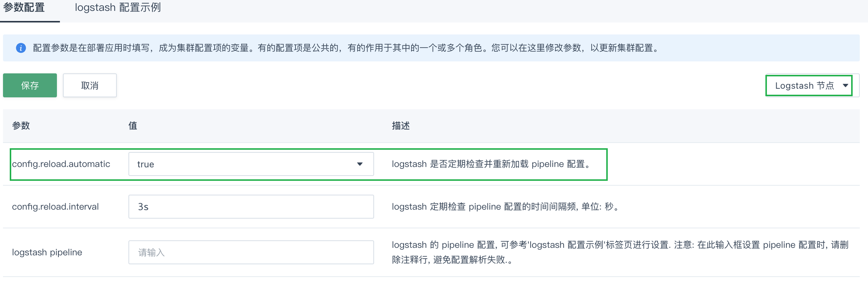
Task: Select the logstash pipeline parameter name
Action: point(47,252)
